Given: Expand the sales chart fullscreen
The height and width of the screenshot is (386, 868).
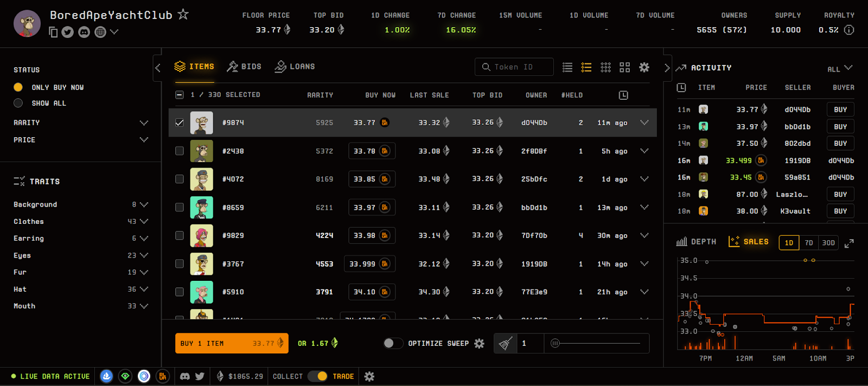Looking at the screenshot, I should pos(849,243).
